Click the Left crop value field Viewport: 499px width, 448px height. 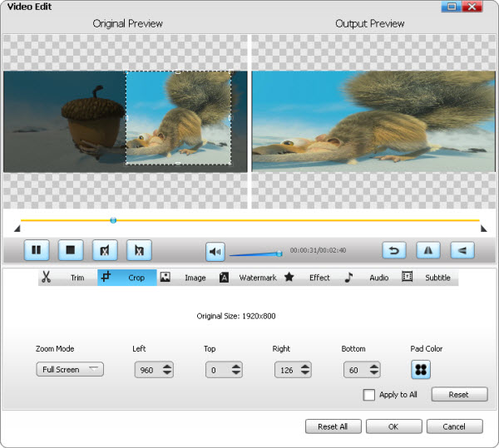pyautogui.click(x=148, y=370)
